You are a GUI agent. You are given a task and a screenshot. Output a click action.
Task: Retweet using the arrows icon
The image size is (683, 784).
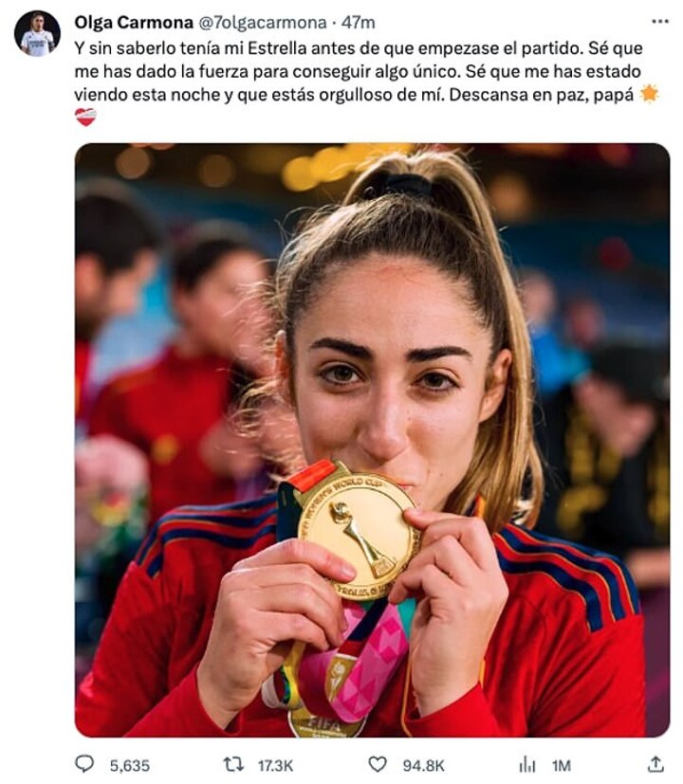(x=233, y=764)
